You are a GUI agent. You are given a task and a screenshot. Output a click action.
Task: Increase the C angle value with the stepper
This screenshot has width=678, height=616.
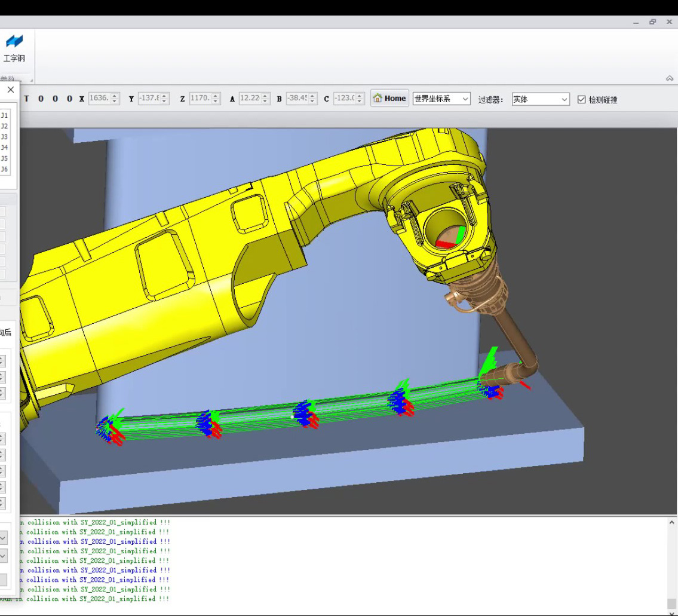[x=359, y=96]
